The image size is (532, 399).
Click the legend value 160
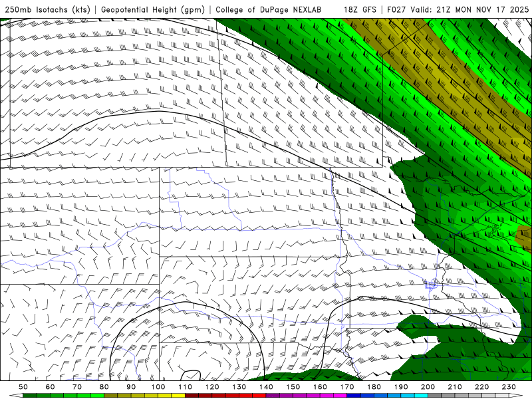point(321,387)
